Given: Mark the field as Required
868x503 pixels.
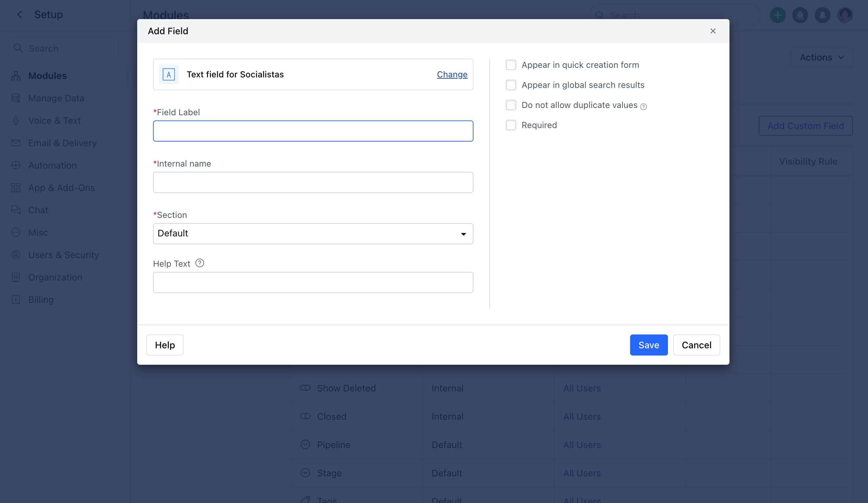Looking at the screenshot, I should 511,125.
